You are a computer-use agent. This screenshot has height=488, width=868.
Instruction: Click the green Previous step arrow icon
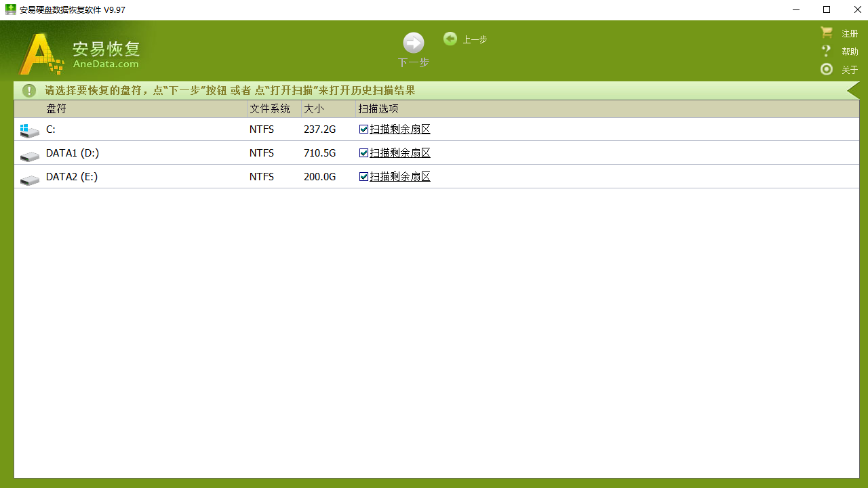(x=450, y=39)
